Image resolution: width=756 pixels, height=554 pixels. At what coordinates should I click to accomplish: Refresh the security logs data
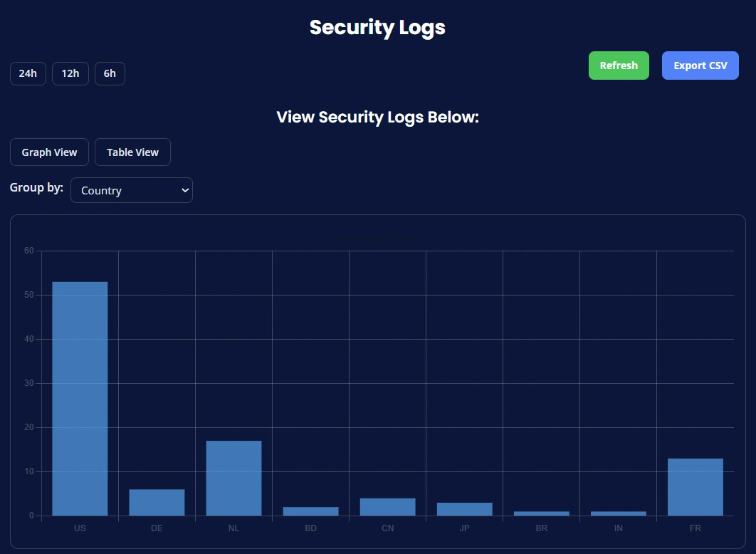click(x=618, y=65)
